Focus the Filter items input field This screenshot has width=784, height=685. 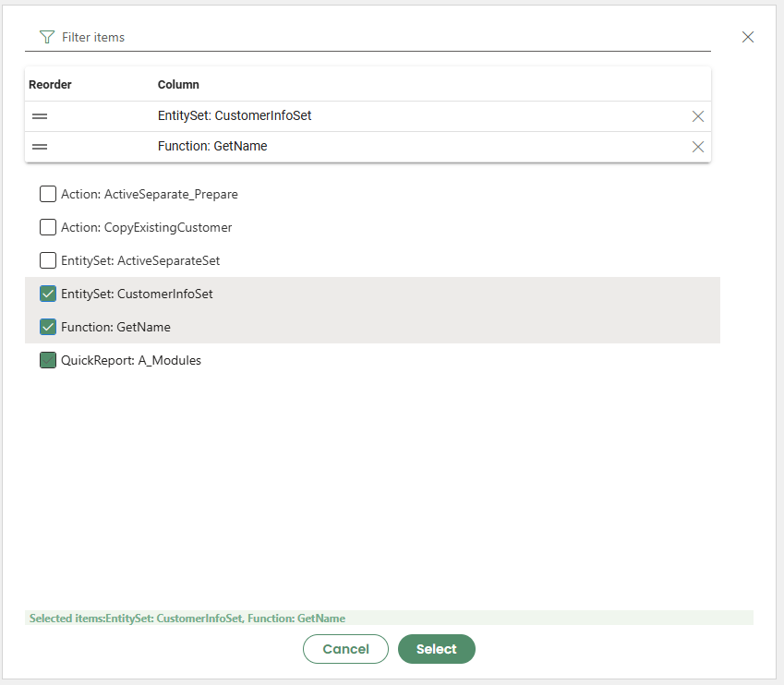click(369, 37)
